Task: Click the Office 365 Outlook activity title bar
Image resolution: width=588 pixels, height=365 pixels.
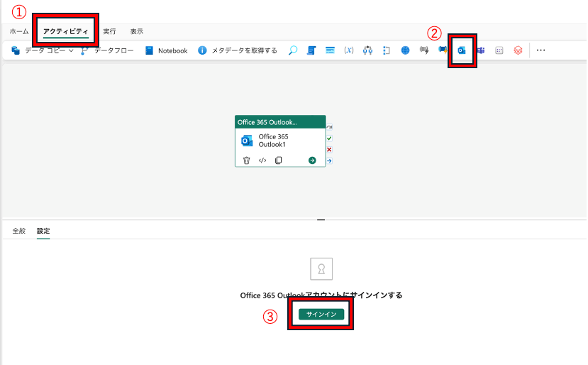Action: click(280, 122)
